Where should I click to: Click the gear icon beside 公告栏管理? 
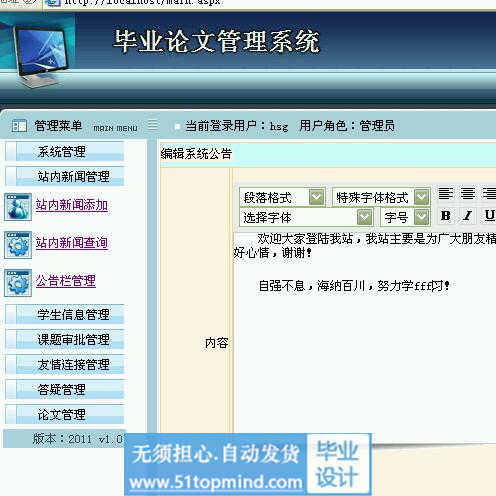[18, 283]
